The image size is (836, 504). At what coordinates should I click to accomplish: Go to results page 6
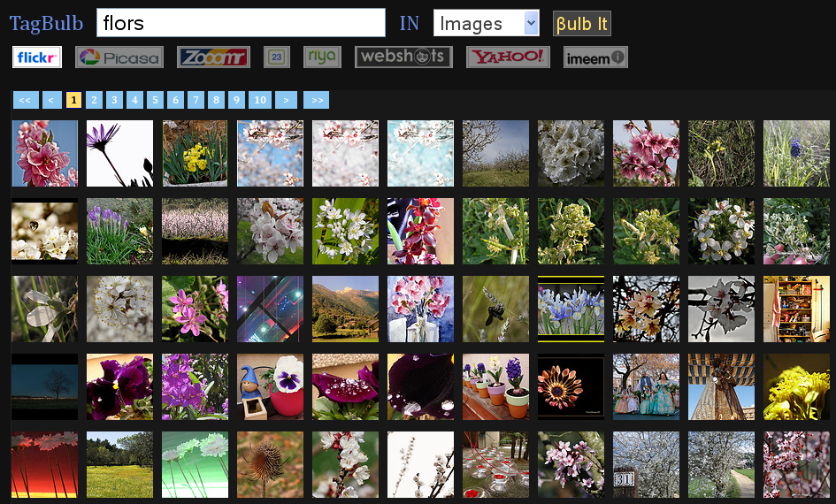(x=175, y=100)
